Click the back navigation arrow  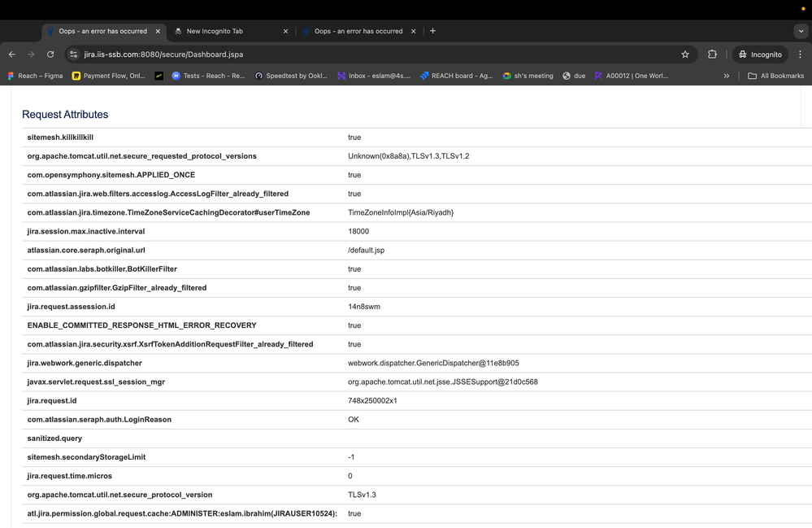(x=11, y=55)
